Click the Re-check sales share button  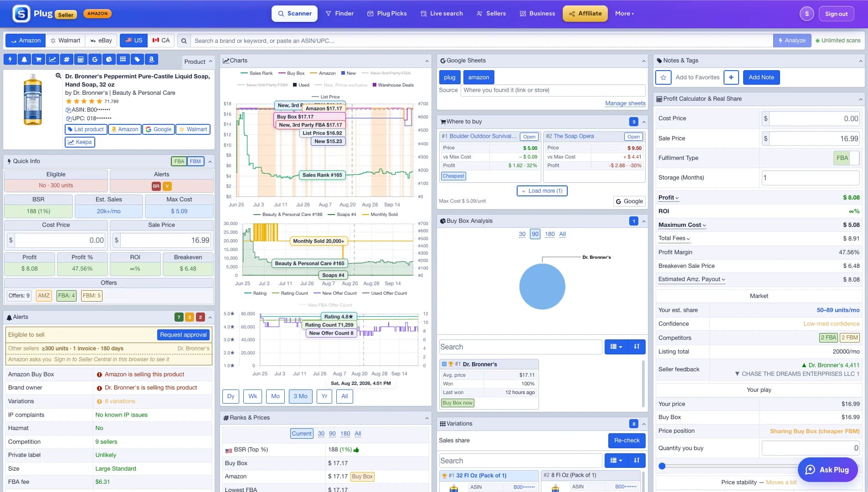(627, 441)
